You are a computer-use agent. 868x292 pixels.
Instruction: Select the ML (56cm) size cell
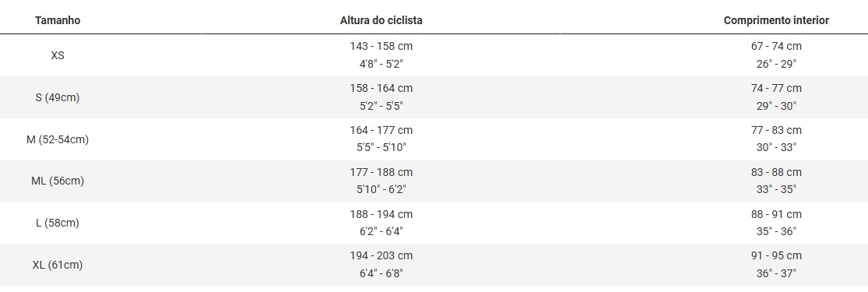click(x=58, y=181)
